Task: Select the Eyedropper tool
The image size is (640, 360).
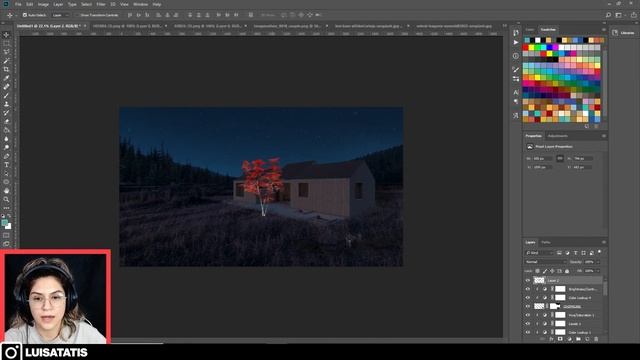Action: pos(6,78)
